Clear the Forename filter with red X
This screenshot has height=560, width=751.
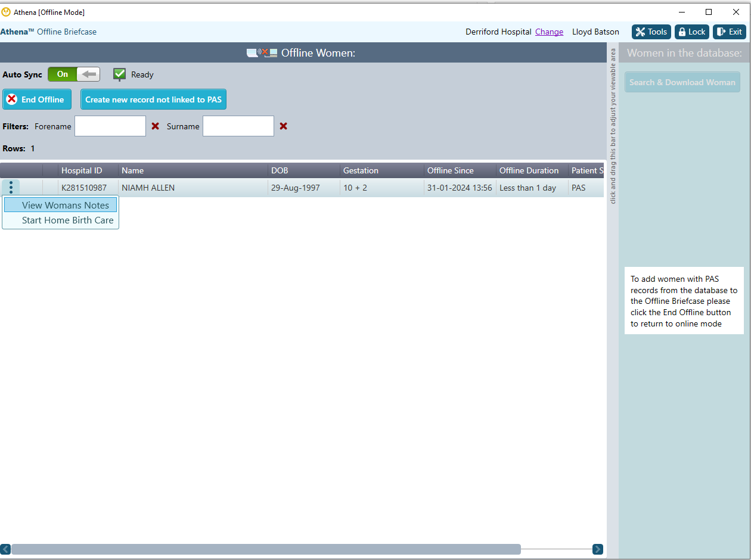pos(156,126)
